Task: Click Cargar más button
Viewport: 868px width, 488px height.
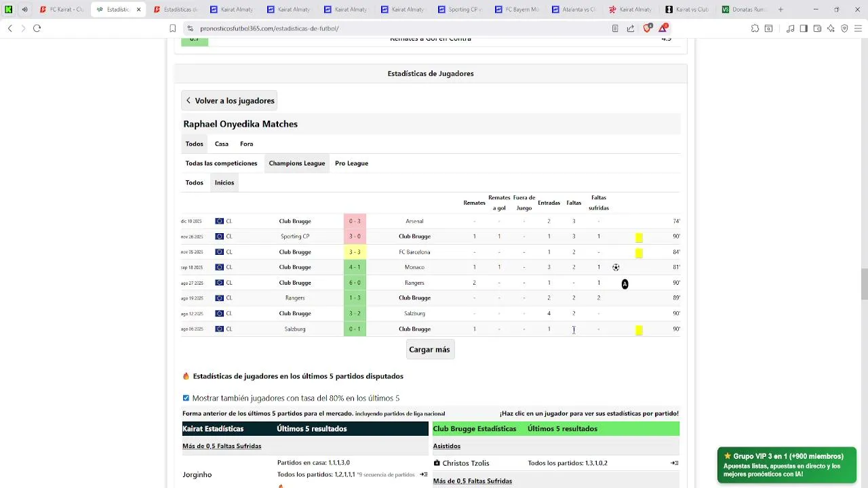Action: click(x=429, y=350)
